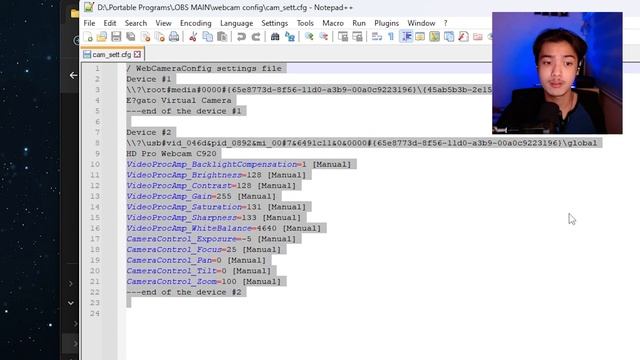Image resolution: width=640 pixels, height=360 pixels.
Task: Open the Edit menu
Action: tap(110, 23)
